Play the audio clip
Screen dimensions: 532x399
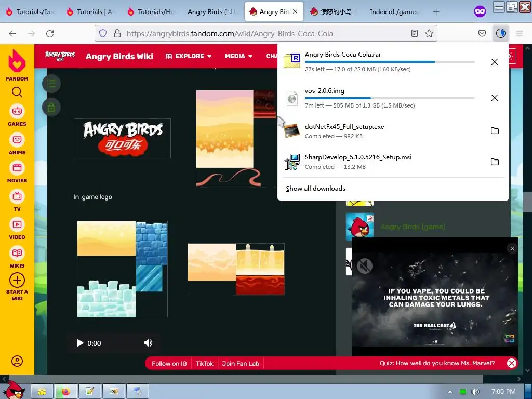click(x=79, y=343)
